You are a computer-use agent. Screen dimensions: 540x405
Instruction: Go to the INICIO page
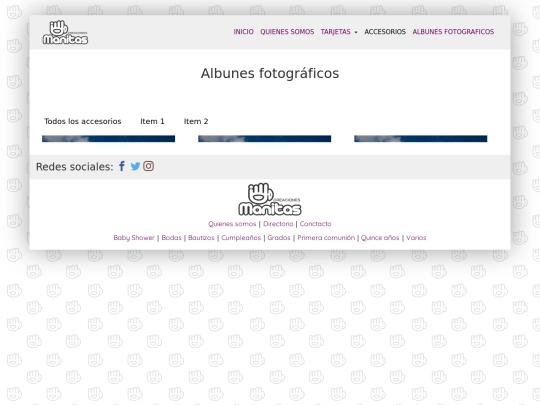pyautogui.click(x=243, y=32)
